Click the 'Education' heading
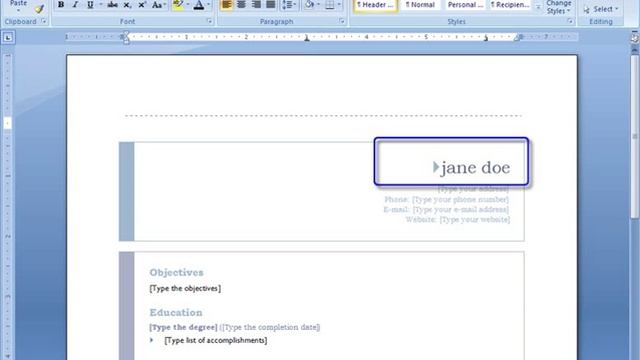Image resolution: width=640 pixels, height=360 pixels. pos(176,313)
